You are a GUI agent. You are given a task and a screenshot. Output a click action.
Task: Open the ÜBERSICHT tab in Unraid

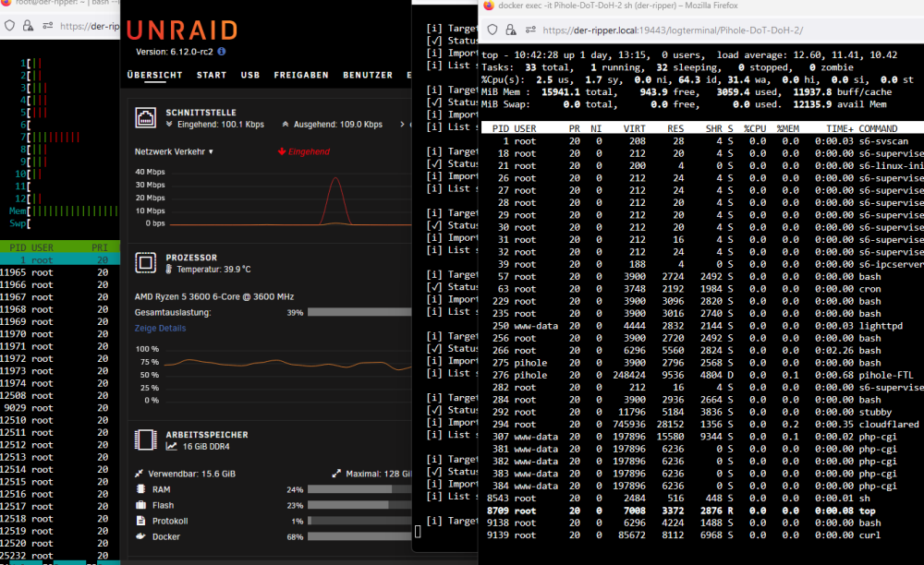(x=155, y=75)
